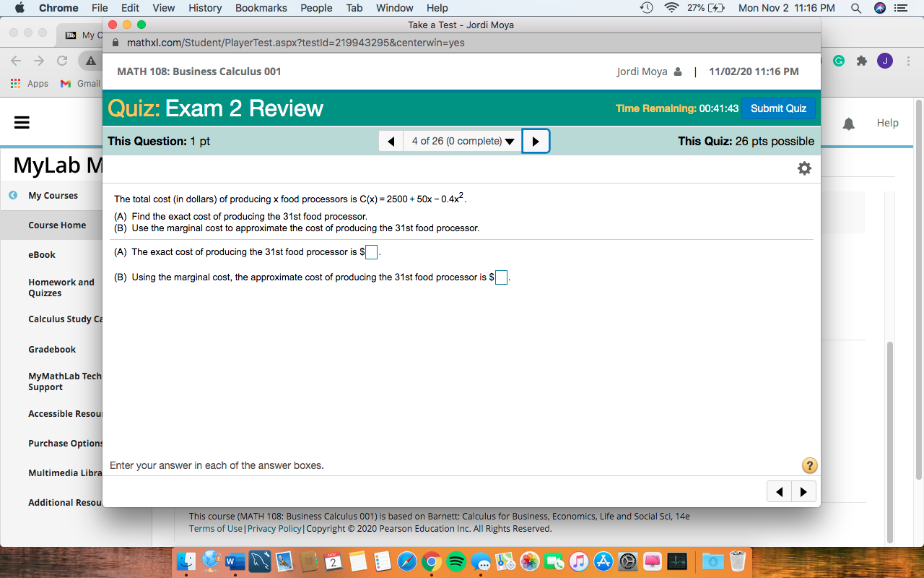Viewport: 924px width, 578px height.
Task: Open the question selector dropdown '4 of 26'
Action: (x=463, y=141)
